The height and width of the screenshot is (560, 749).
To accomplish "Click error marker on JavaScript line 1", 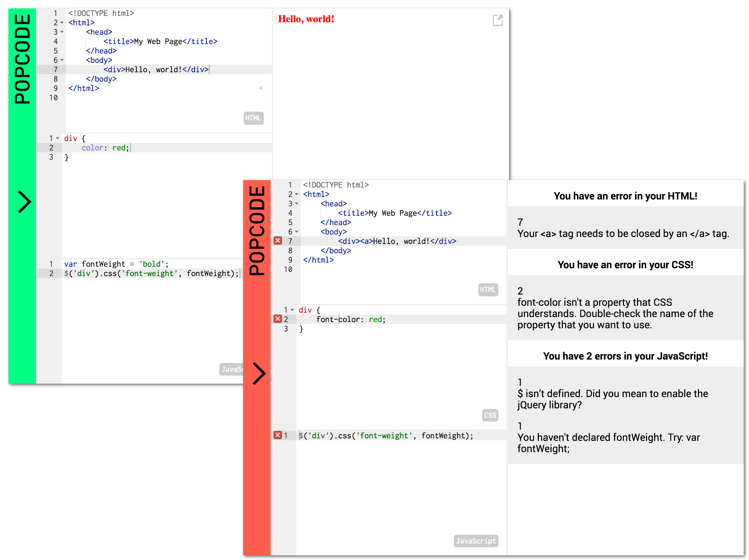I will click(x=278, y=435).
